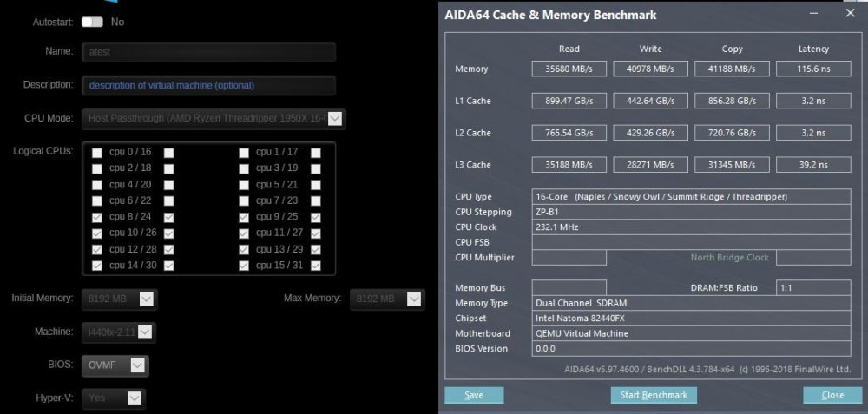Select the L1 Cache latency cell
This screenshot has width=868, height=414.
click(813, 101)
